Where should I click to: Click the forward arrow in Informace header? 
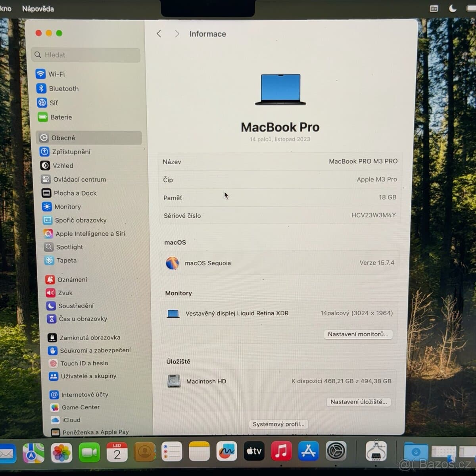177,34
